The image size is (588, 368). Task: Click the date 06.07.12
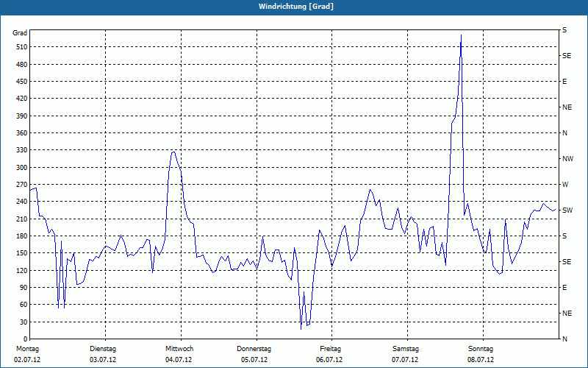[x=329, y=360]
